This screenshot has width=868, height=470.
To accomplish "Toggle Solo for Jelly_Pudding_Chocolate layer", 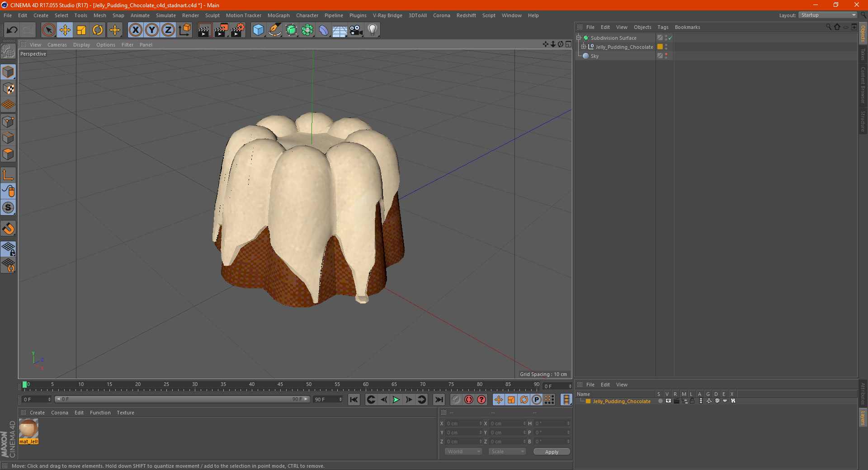I will pos(660,401).
